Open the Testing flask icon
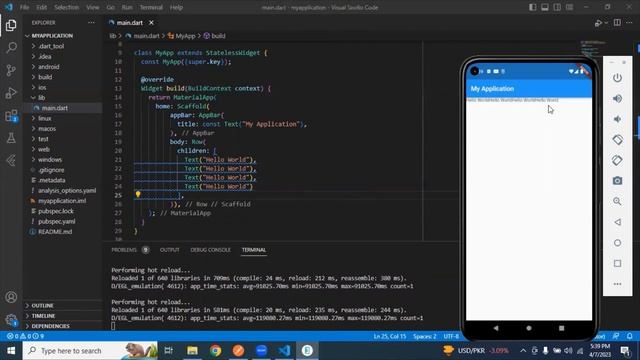The image size is (640, 360). pos(11,138)
